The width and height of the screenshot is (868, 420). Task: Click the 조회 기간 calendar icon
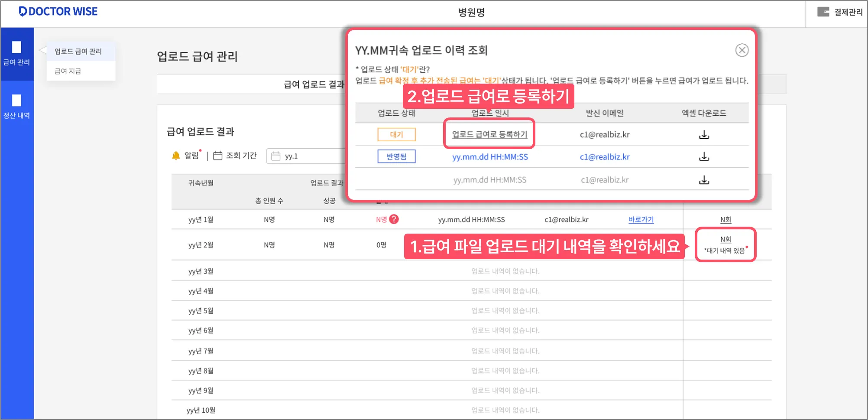(x=218, y=156)
